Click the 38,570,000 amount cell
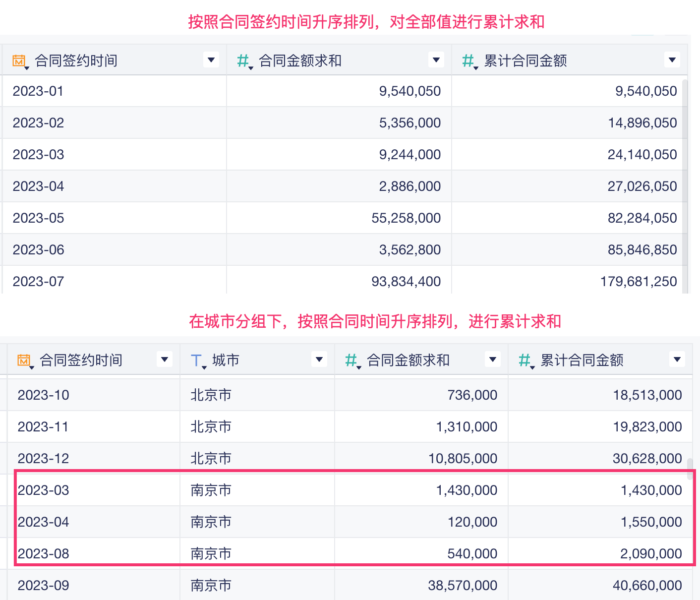This screenshot has width=700, height=600. coord(463,586)
